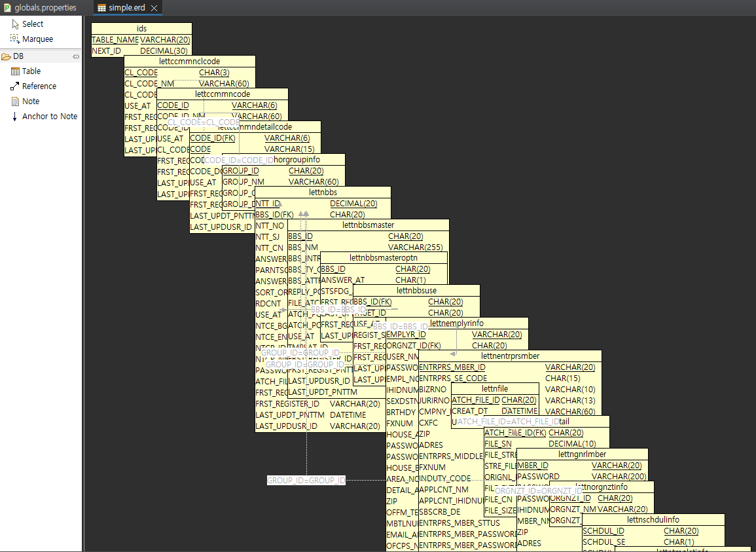Select the lettnbbsmaster table title
Screen dimensions: 756x552
click(369, 225)
